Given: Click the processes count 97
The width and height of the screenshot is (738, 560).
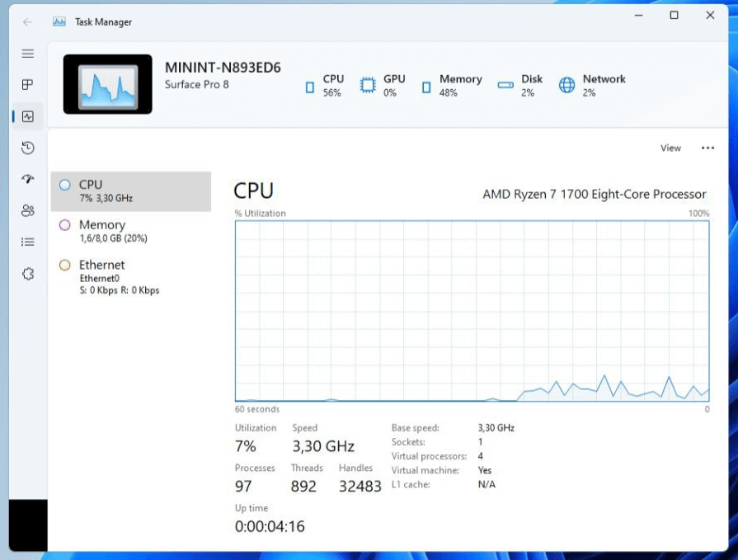Looking at the screenshot, I should (243, 486).
